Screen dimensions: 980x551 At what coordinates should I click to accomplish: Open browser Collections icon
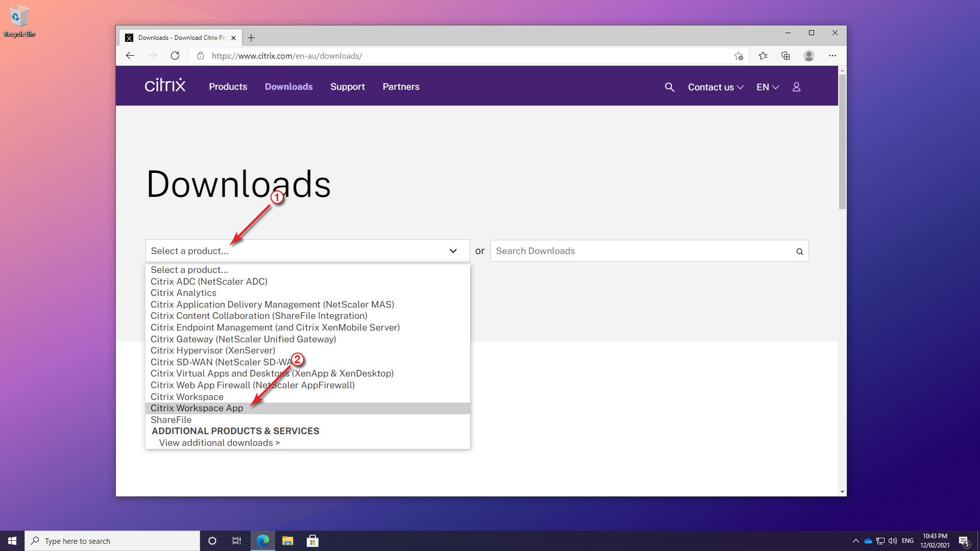786,56
